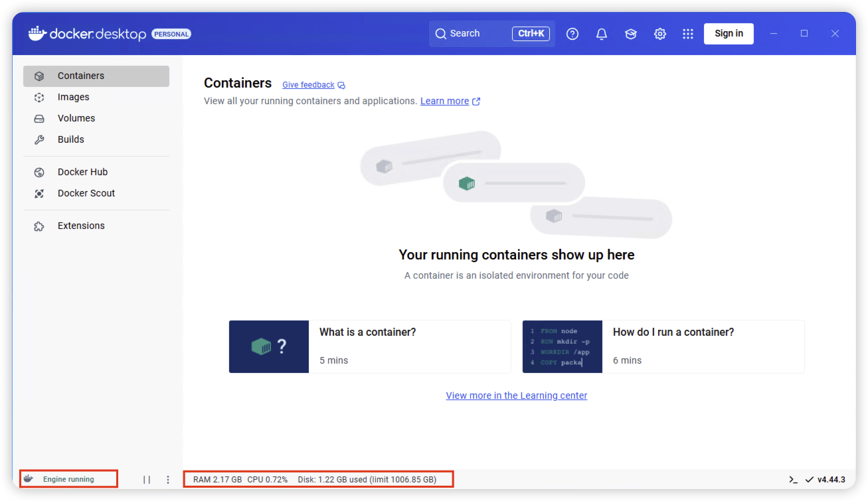Click the feedback icon beside Give feedback
The image size is (868, 501).
(341, 85)
